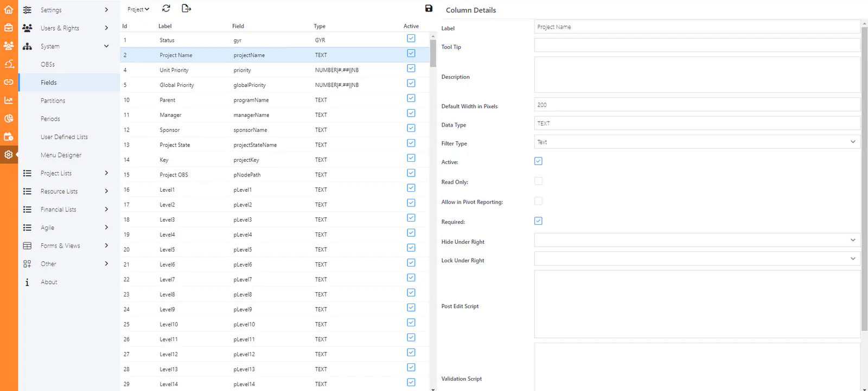Viewport: 868px width, 391px height.
Task: Click the export icon above the fields table
Action: point(186,8)
